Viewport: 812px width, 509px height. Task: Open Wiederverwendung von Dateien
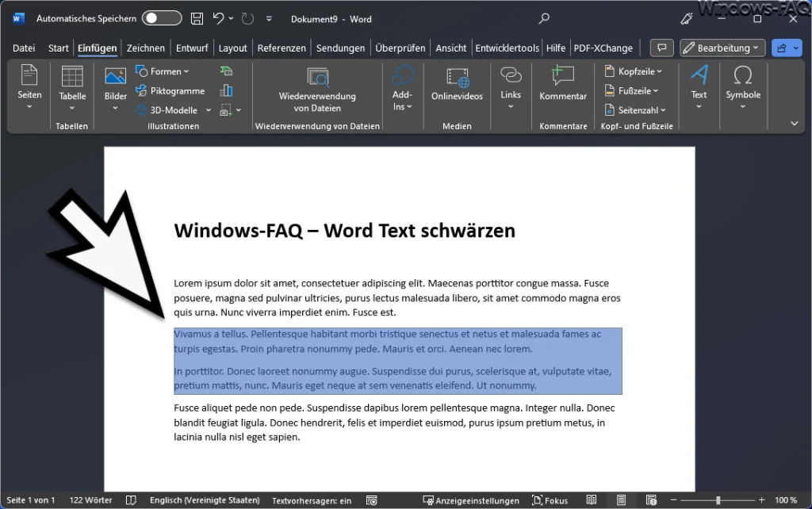click(x=317, y=88)
